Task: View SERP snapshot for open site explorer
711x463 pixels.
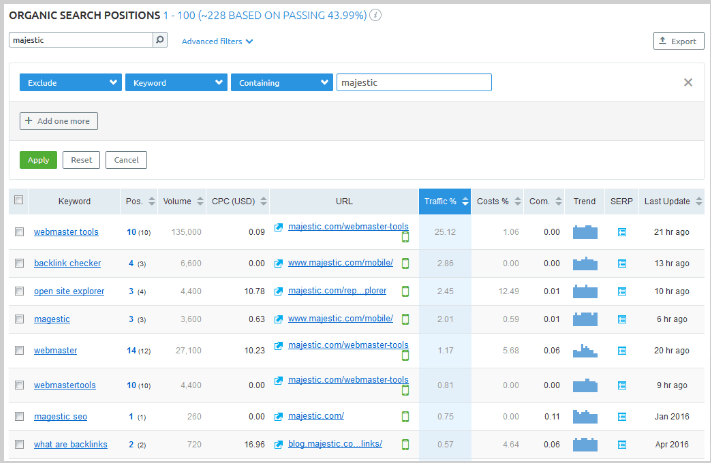Action: click(x=622, y=292)
